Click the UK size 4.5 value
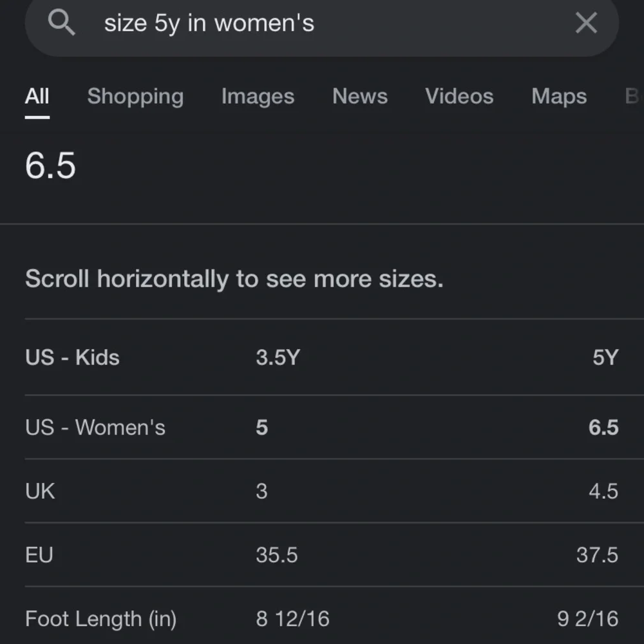644x644 pixels. point(603,491)
